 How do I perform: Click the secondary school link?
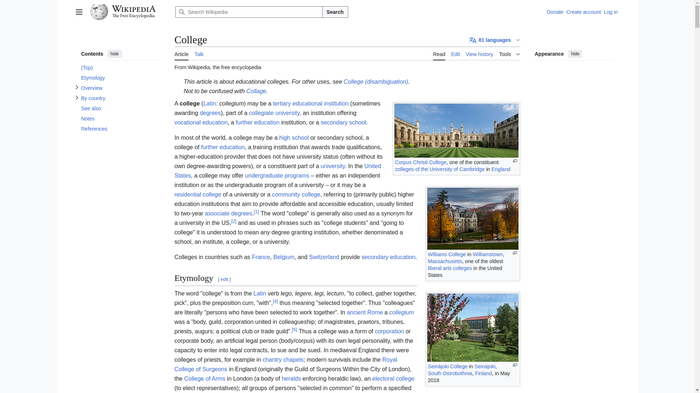343,122
